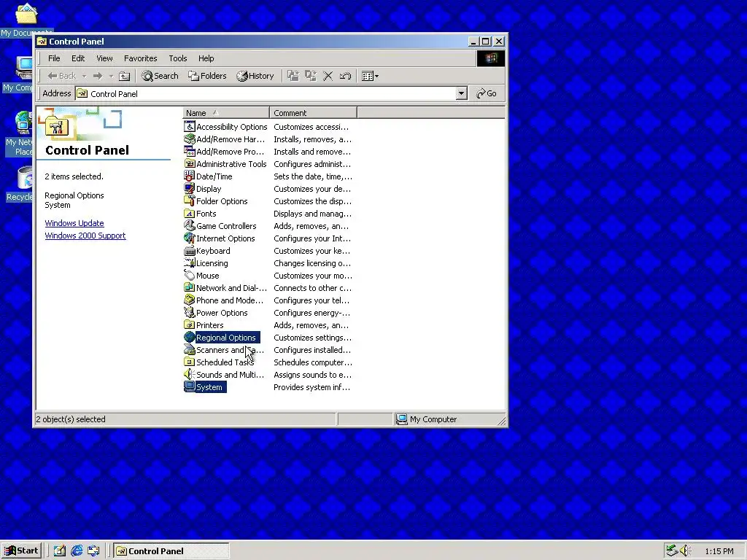Image resolution: width=747 pixels, height=560 pixels.
Task: Click the Search toolbar button
Action: click(160, 76)
